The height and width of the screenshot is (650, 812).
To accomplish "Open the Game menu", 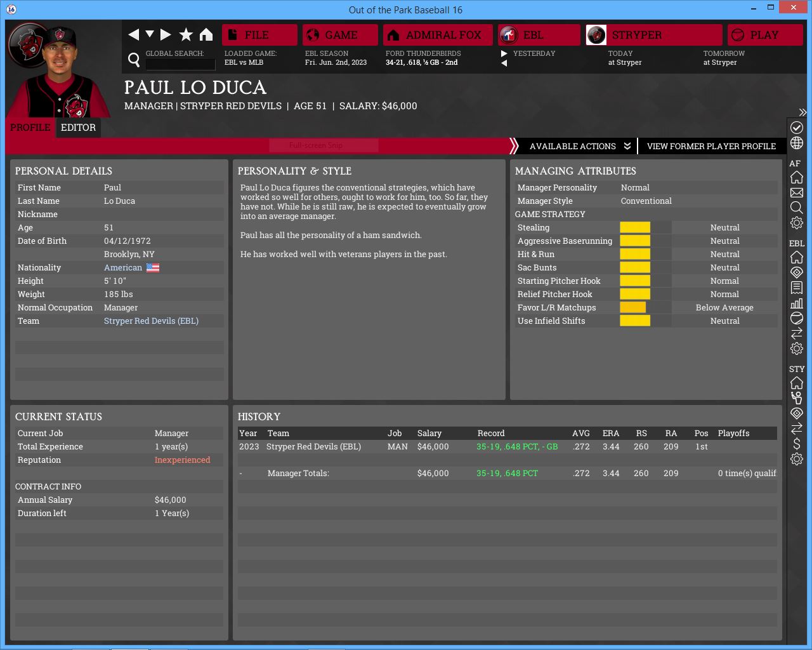I will click(340, 35).
